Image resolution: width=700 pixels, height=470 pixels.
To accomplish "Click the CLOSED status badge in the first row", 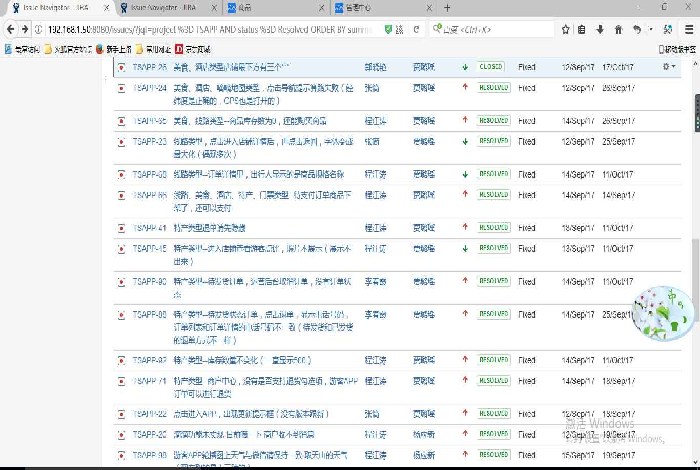I will (x=491, y=67).
